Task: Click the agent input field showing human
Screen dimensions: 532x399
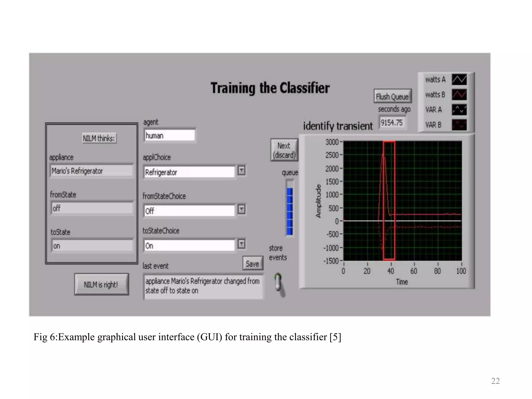Action: coord(170,135)
